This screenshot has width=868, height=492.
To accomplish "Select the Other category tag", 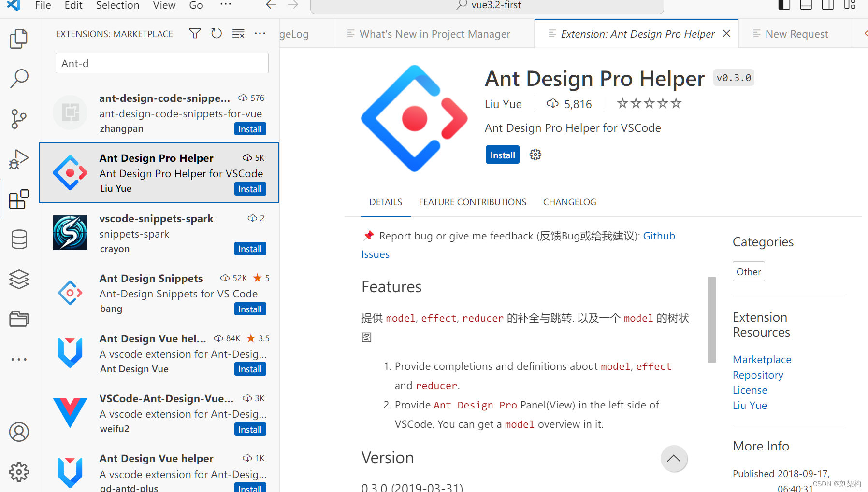I will coord(749,272).
